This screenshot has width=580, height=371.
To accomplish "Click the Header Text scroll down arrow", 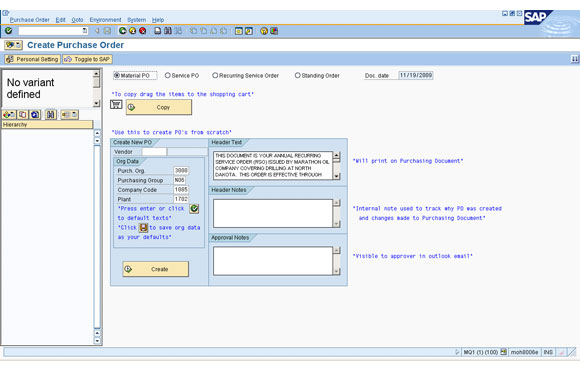I will click(x=337, y=176).
